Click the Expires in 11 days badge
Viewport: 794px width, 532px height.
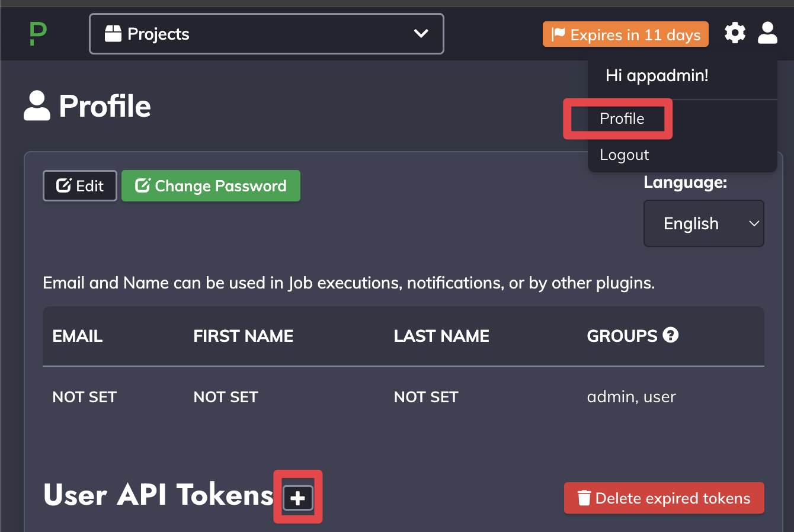tap(626, 34)
